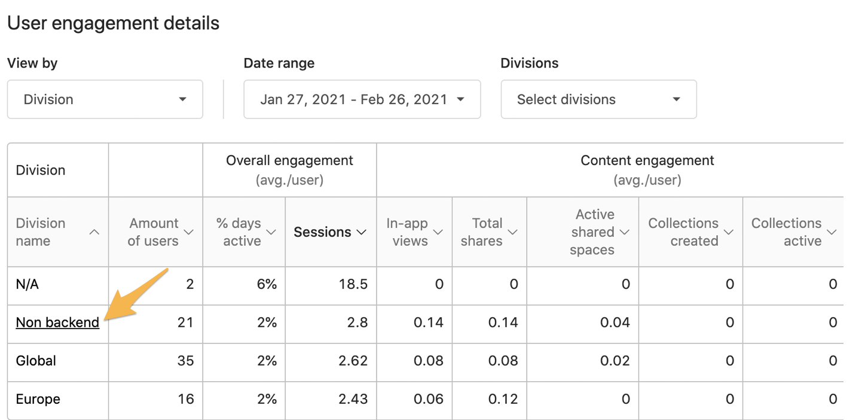
Task: Click the Collections active sort chevron
Action: click(x=832, y=232)
